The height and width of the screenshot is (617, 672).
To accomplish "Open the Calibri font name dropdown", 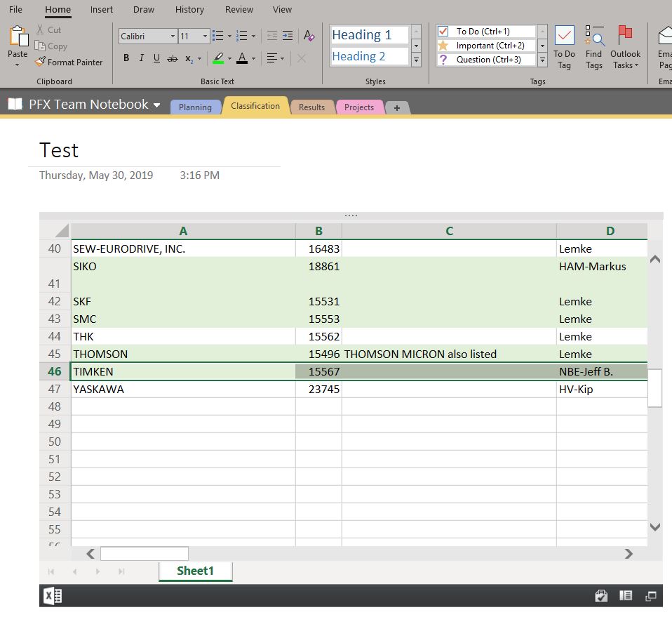I will click(173, 36).
